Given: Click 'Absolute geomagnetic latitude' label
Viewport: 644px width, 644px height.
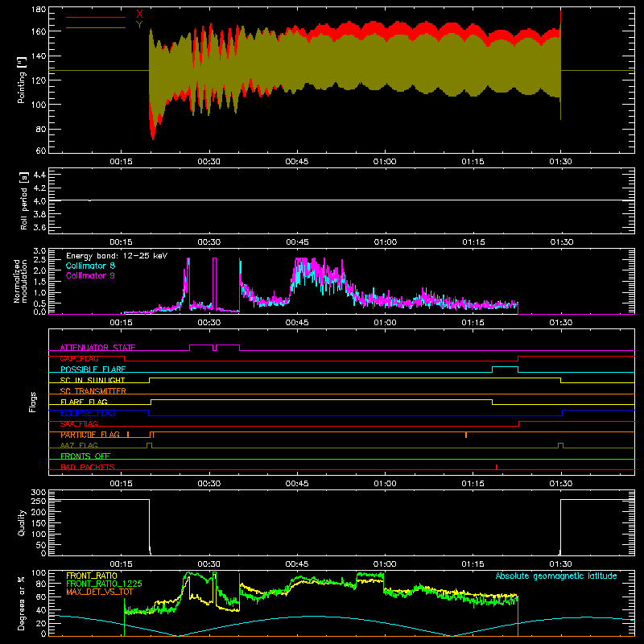Looking at the screenshot, I should pos(556,576).
